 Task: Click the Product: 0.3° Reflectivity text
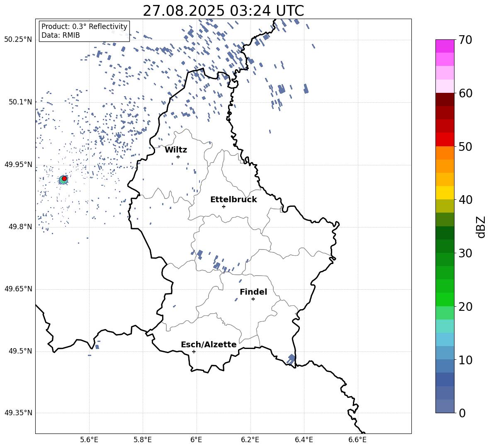[x=84, y=26]
